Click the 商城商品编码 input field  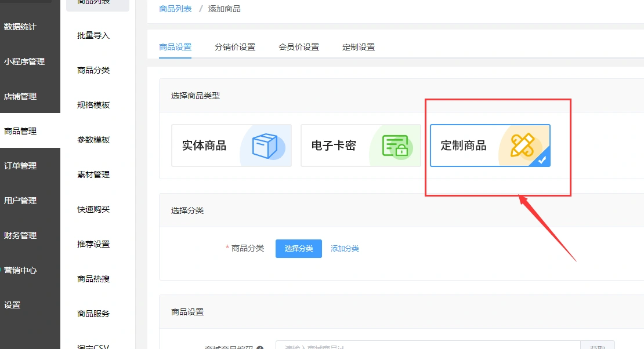point(428,345)
